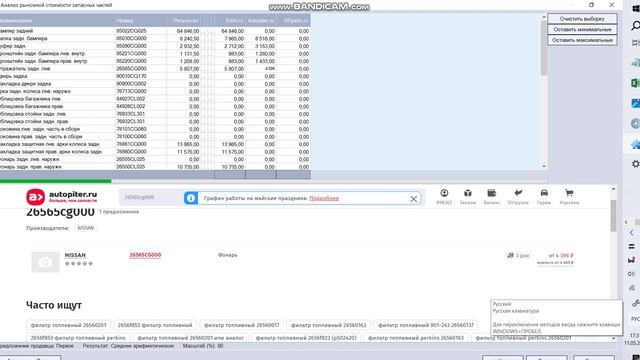640x360 pixels.
Task: Select chip фильтр топливный 901-243 26560137
Action: tap(426, 325)
